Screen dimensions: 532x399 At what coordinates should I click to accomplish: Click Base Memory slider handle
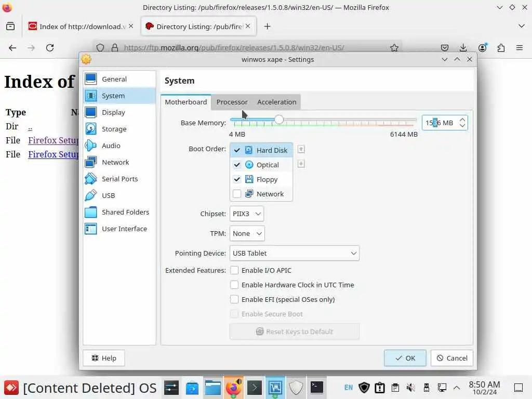(x=279, y=119)
